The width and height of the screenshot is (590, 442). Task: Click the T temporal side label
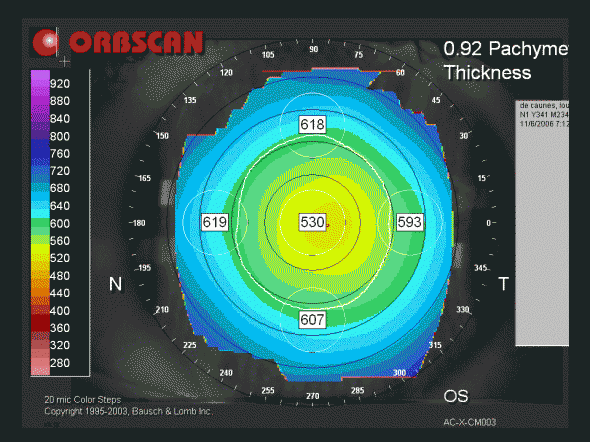pyautogui.click(x=503, y=284)
